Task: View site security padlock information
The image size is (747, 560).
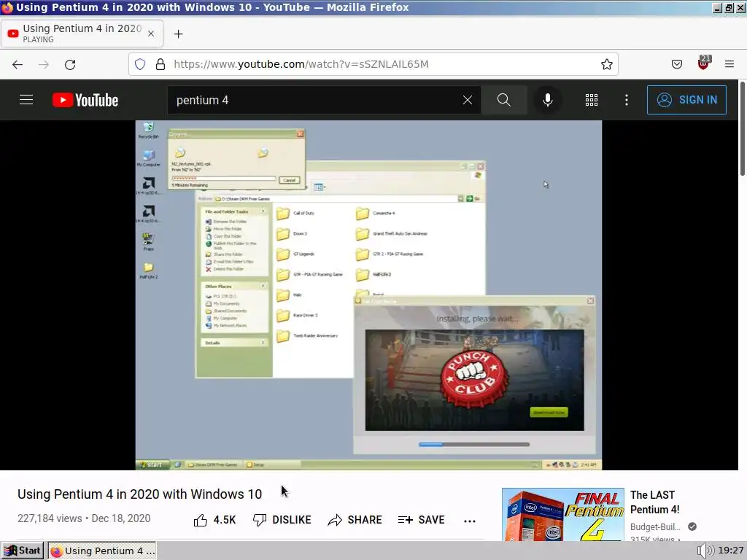Action: [160, 64]
